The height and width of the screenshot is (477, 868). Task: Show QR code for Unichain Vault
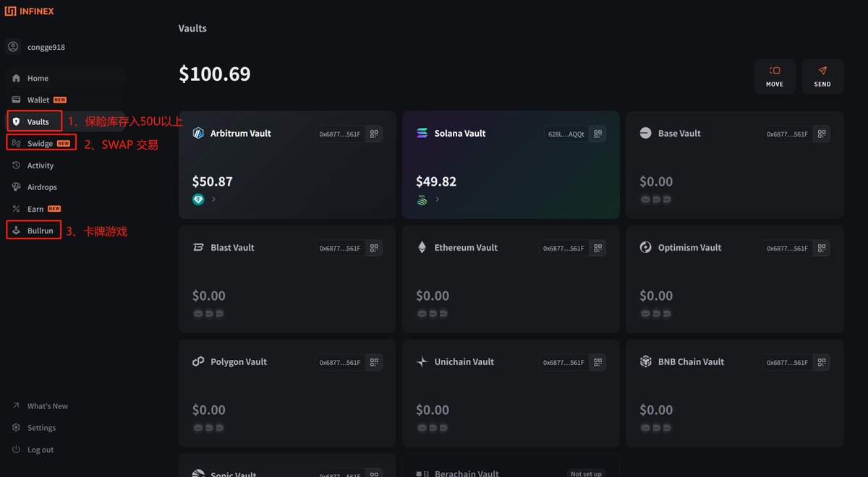[597, 362]
